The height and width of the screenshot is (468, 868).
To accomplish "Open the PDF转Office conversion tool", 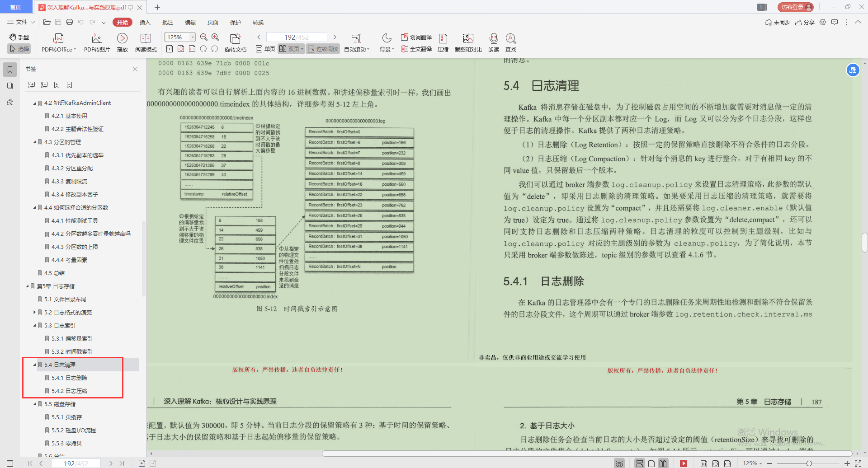I will pos(58,43).
